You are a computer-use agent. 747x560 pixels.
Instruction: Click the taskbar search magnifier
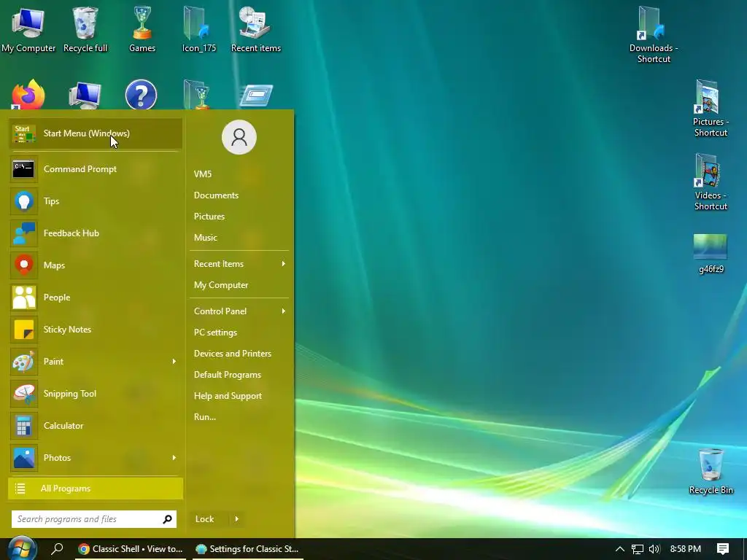pyautogui.click(x=57, y=548)
